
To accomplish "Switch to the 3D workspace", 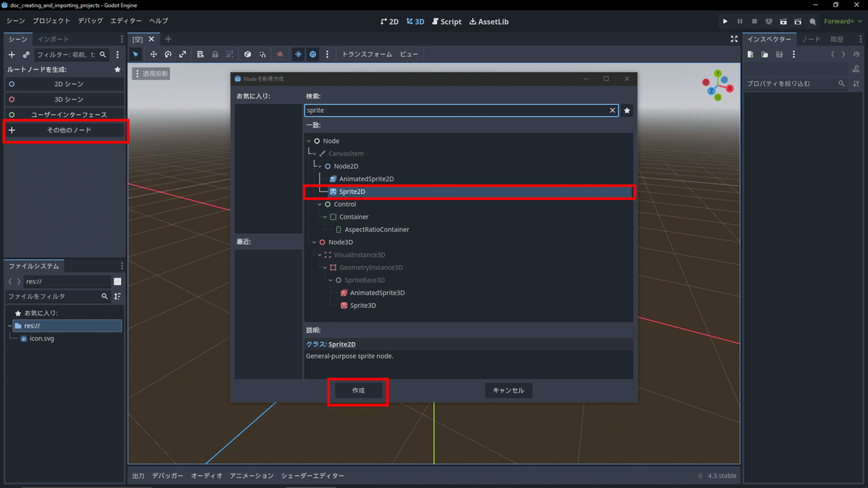I will click(415, 22).
